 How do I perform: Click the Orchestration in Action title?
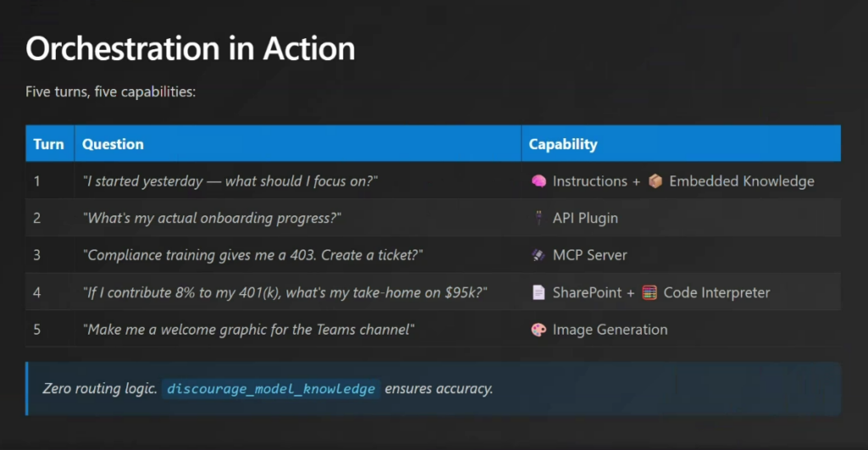point(190,49)
